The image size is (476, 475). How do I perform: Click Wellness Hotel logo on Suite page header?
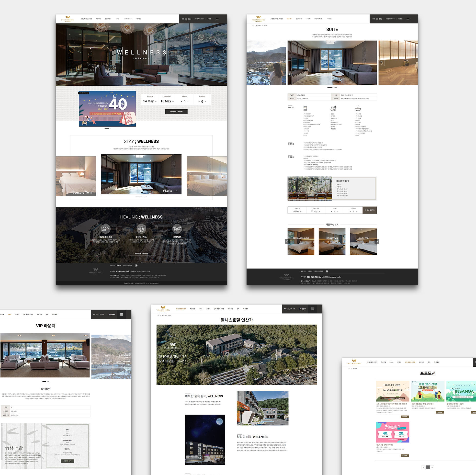[259, 19]
